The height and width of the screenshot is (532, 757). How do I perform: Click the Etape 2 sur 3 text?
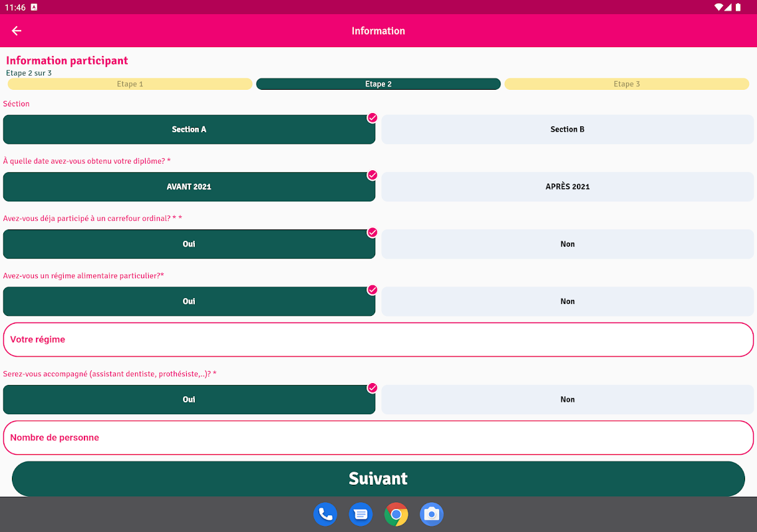[x=29, y=73]
